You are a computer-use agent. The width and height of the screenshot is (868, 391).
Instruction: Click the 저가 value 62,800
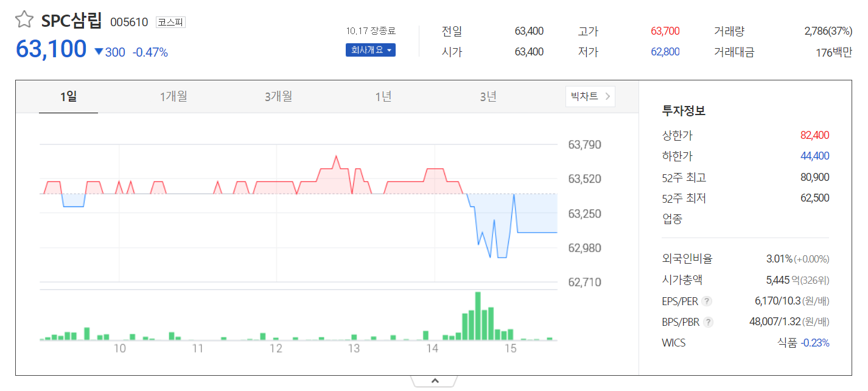point(665,52)
